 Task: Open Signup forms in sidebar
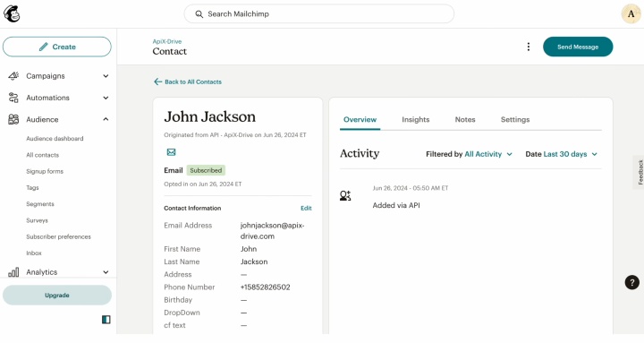[45, 172]
